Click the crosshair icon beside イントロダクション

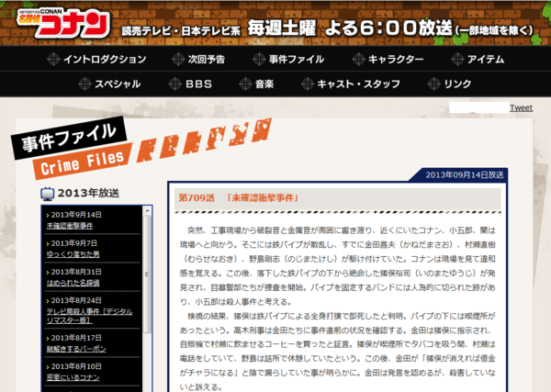click(x=53, y=60)
